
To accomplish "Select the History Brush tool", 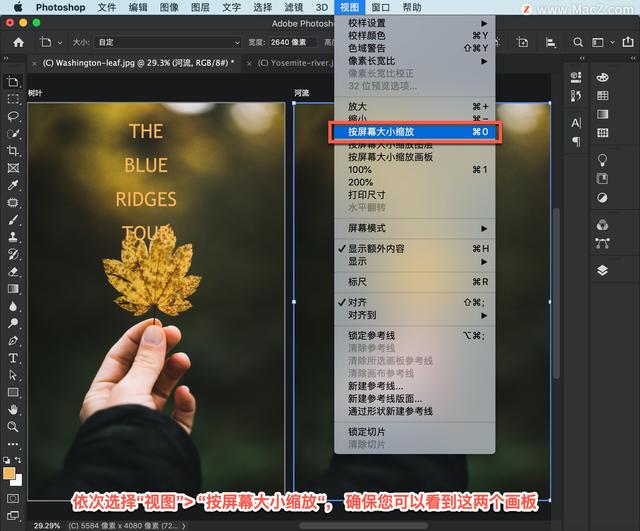I will (x=13, y=254).
